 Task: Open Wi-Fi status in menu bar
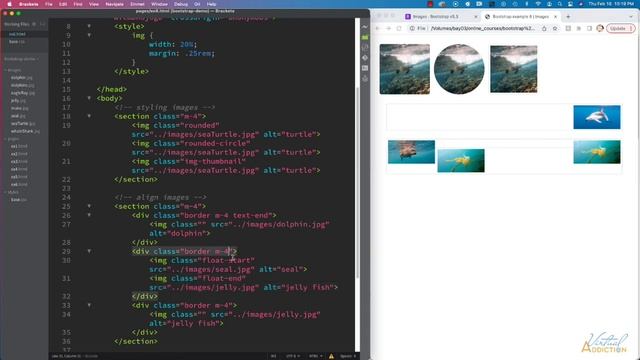(x=538, y=4)
